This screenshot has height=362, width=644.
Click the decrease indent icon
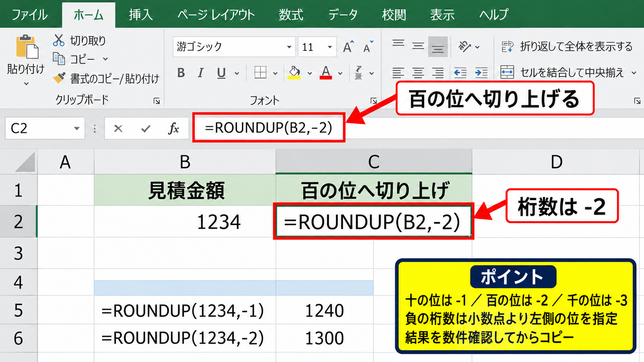[460, 72]
